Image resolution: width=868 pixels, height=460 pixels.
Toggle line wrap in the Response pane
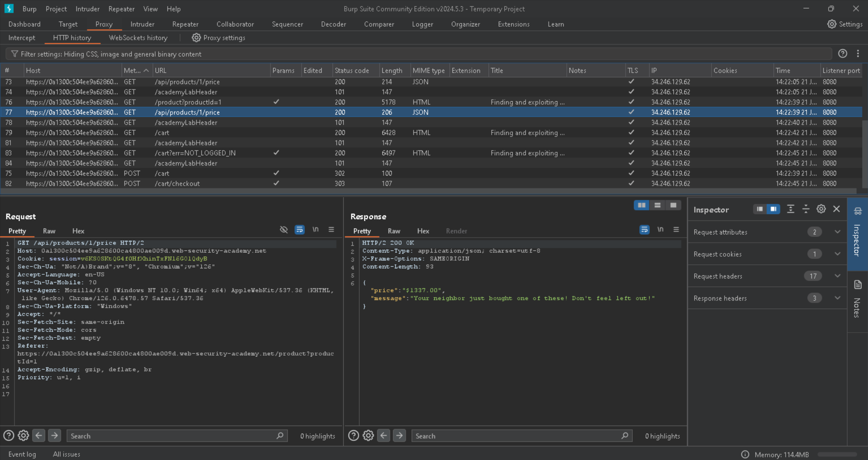coord(644,230)
